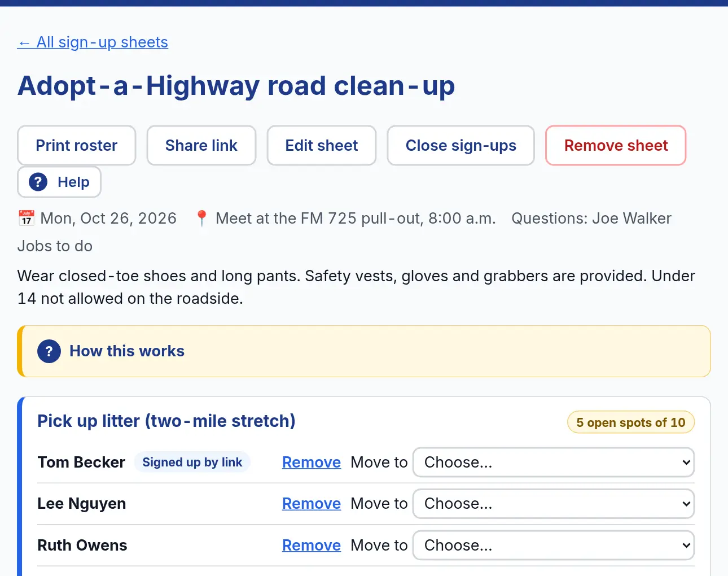Click 'Questions: Joe Walker' text

[591, 219]
